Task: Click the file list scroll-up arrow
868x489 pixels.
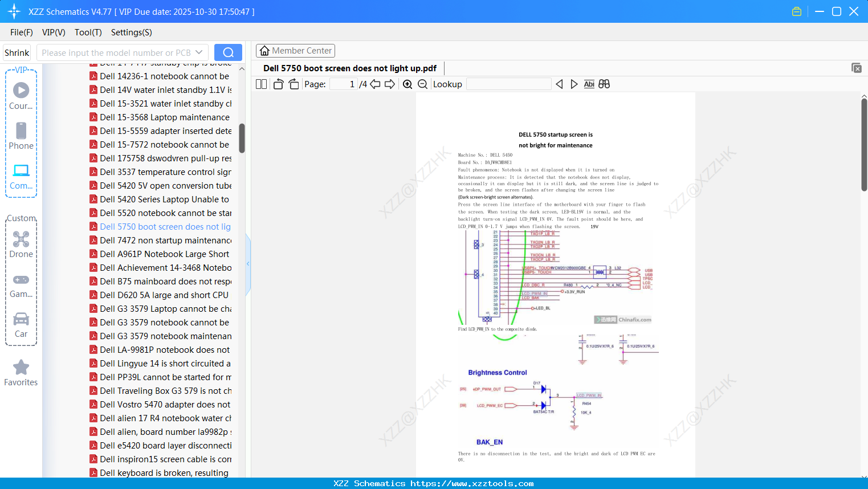Action: coord(242,68)
